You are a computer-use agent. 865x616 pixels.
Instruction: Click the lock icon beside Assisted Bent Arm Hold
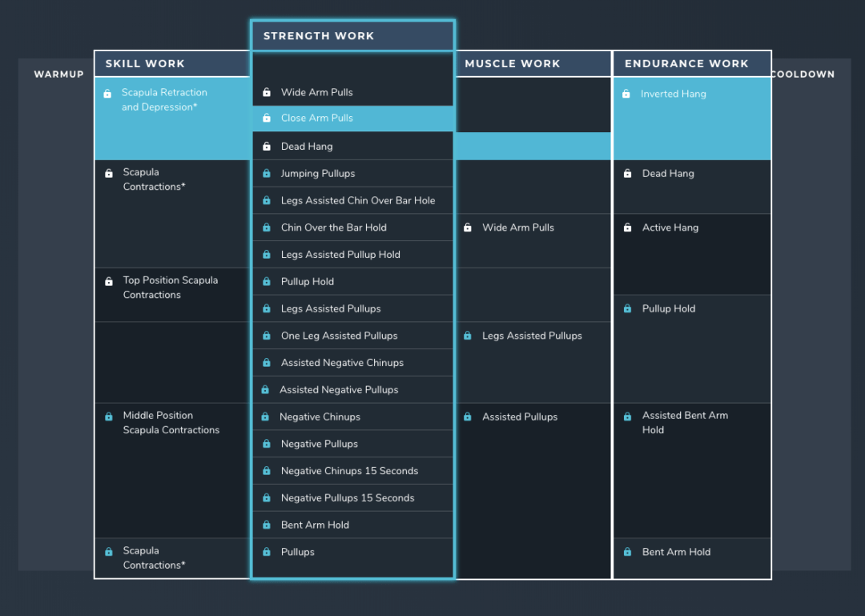pos(628,417)
